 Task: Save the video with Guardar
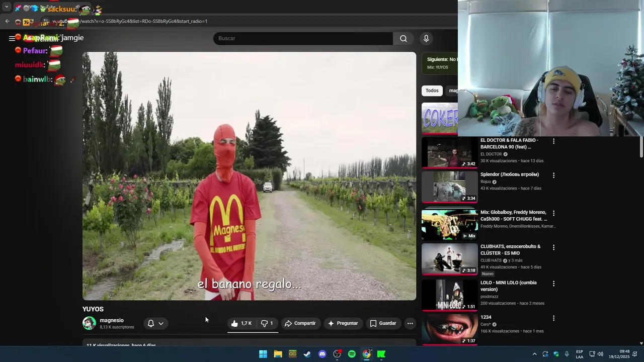(383, 323)
